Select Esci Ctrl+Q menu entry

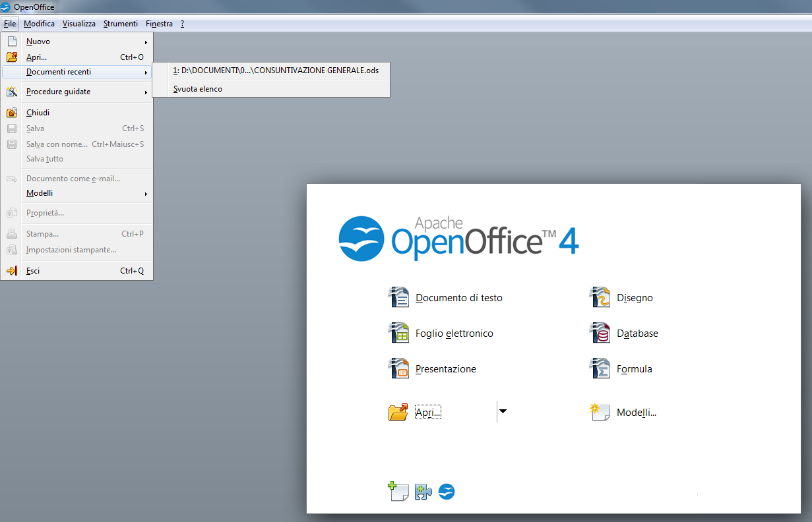point(77,271)
